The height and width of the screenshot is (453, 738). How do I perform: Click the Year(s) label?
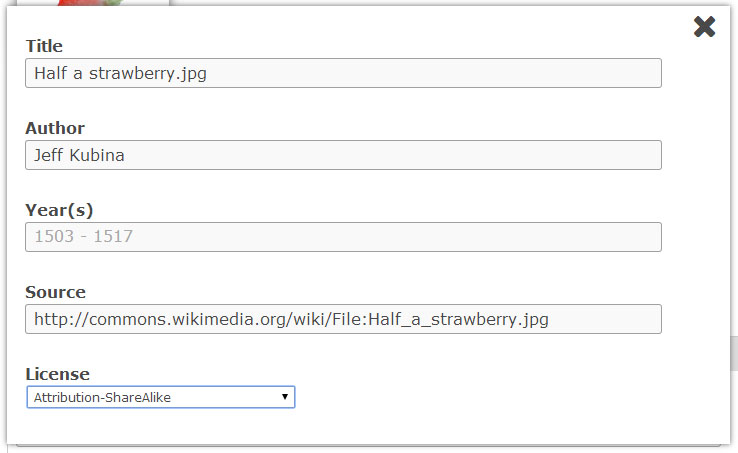pyautogui.click(x=59, y=210)
